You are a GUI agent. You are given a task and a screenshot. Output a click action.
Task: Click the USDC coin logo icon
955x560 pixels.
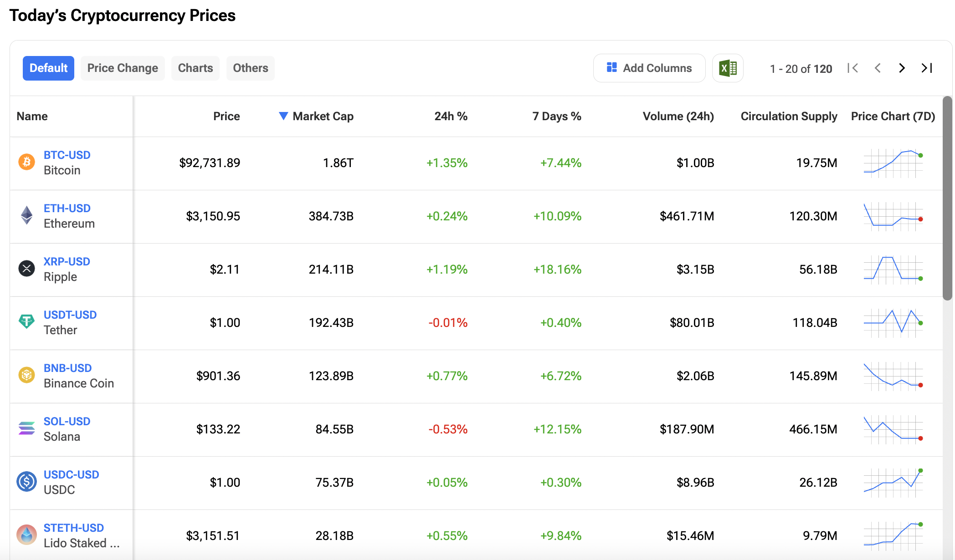[x=26, y=482]
